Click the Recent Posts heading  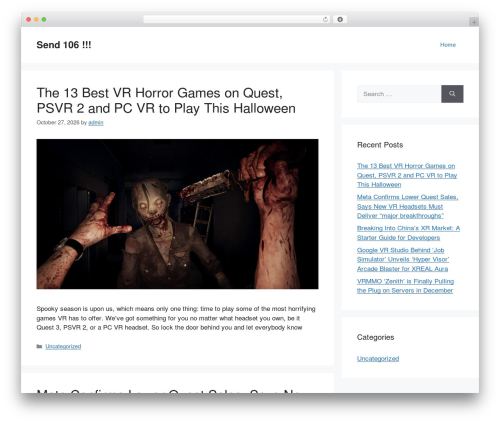click(380, 145)
